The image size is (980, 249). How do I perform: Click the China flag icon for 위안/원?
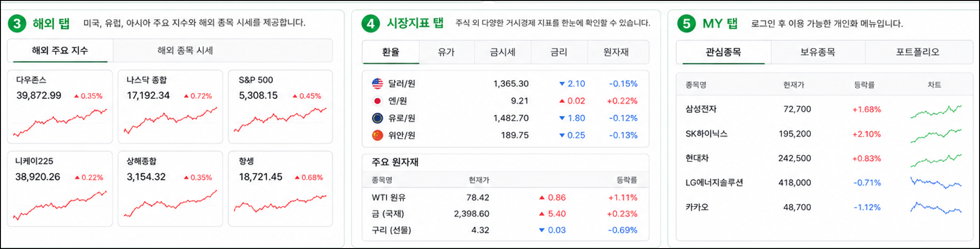coord(378,135)
